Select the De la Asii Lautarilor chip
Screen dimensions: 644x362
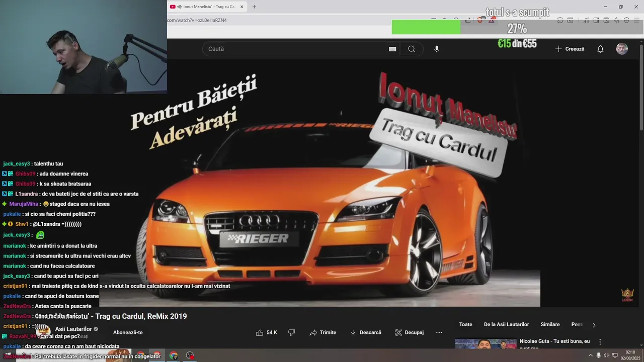(506, 325)
